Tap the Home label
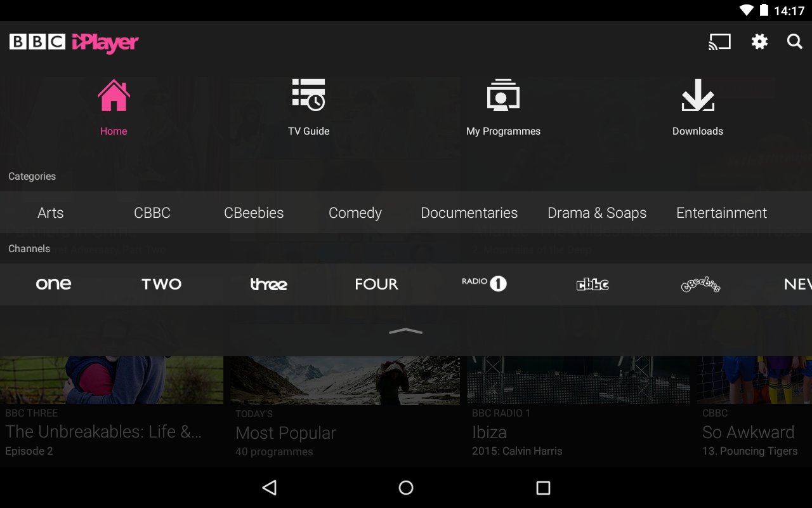Image resolution: width=812 pixels, height=508 pixels. click(x=114, y=131)
